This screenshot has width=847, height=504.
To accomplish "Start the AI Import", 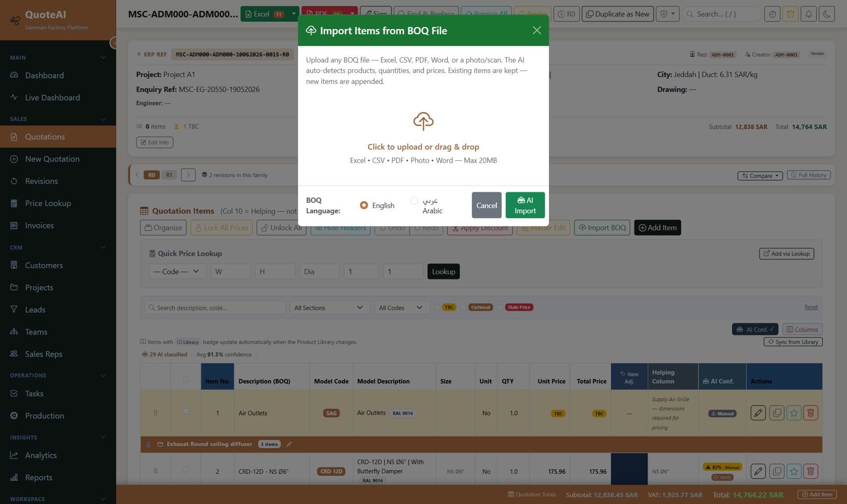I will point(525,205).
